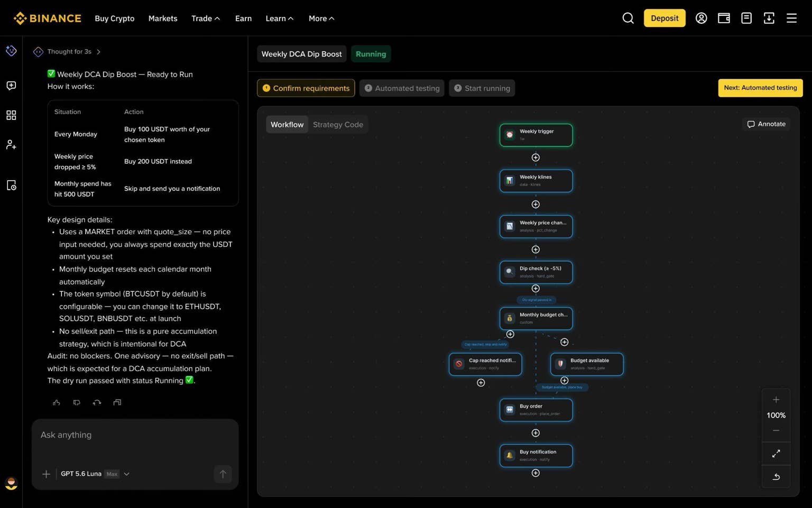Select the Start running step
812x508 pixels.
[482, 88]
